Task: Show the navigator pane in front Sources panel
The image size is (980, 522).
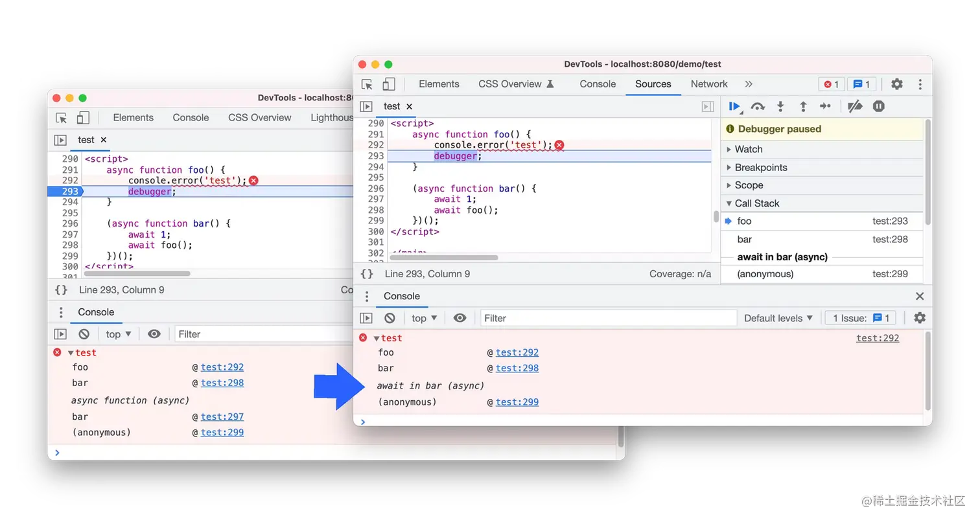Action: pos(366,106)
